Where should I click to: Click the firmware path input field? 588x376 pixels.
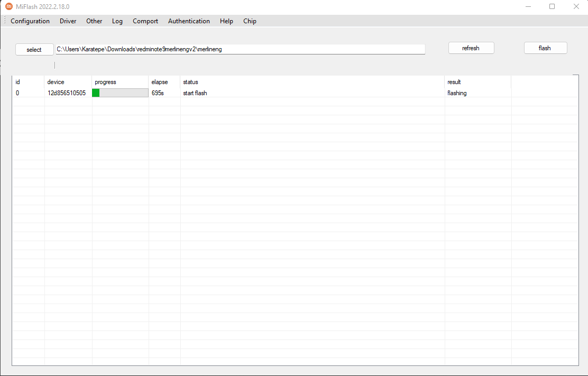[241, 49]
